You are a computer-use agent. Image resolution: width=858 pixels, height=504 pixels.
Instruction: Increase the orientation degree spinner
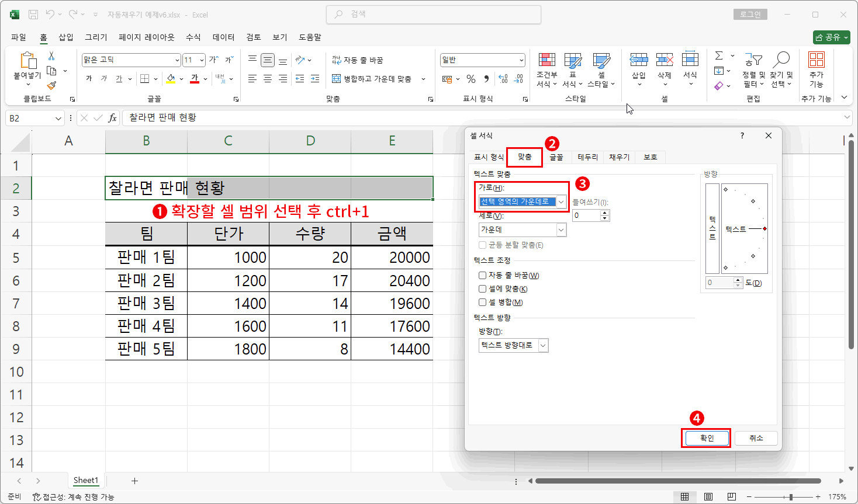[738, 280]
